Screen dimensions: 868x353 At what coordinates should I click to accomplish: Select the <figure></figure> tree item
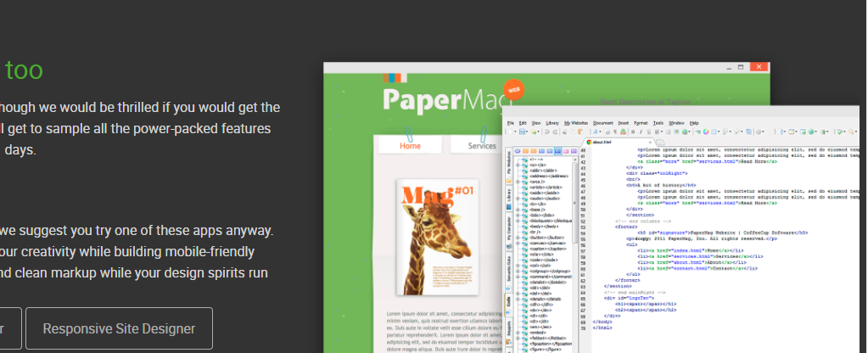546,350
